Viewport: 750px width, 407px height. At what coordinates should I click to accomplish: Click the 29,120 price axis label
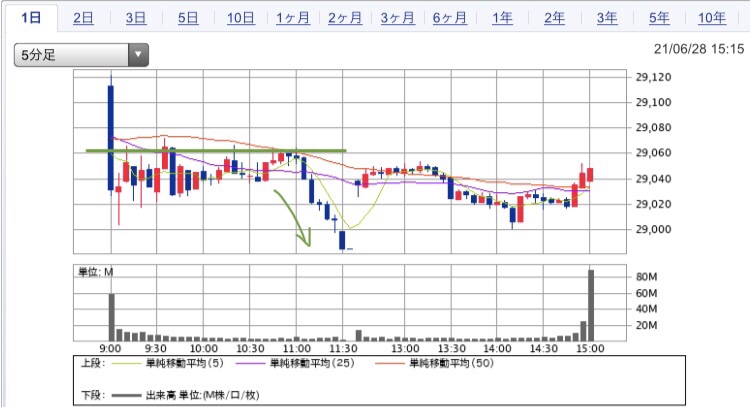(653, 77)
